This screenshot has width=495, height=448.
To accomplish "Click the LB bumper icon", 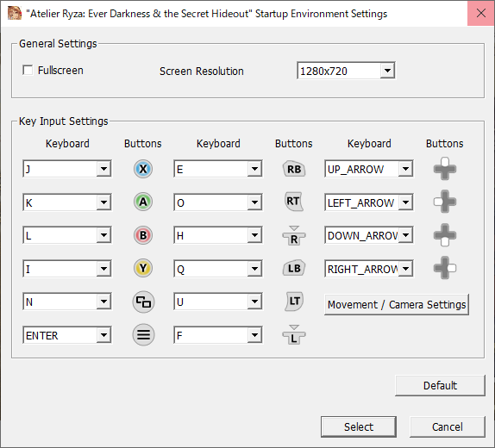I will [294, 268].
